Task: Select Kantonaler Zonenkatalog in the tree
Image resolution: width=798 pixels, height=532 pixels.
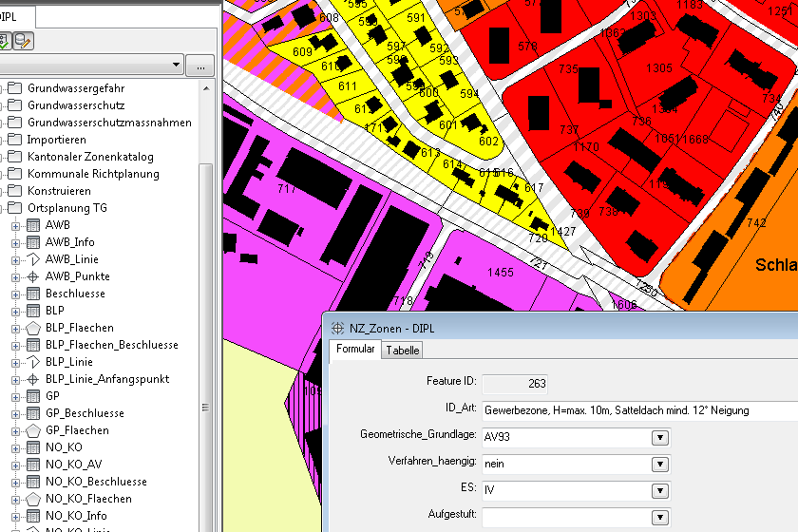Action: coord(90,157)
